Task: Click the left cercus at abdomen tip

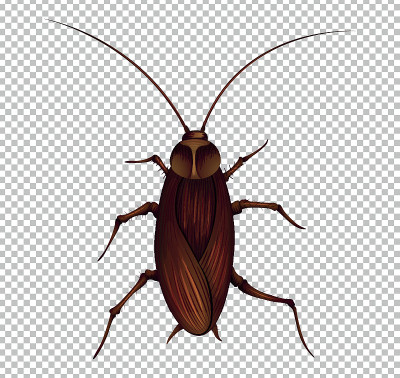Action: coord(174,333)
